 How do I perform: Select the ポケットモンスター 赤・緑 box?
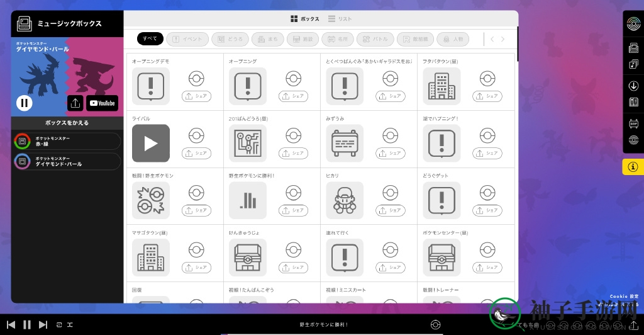click(x=67, y=141)
